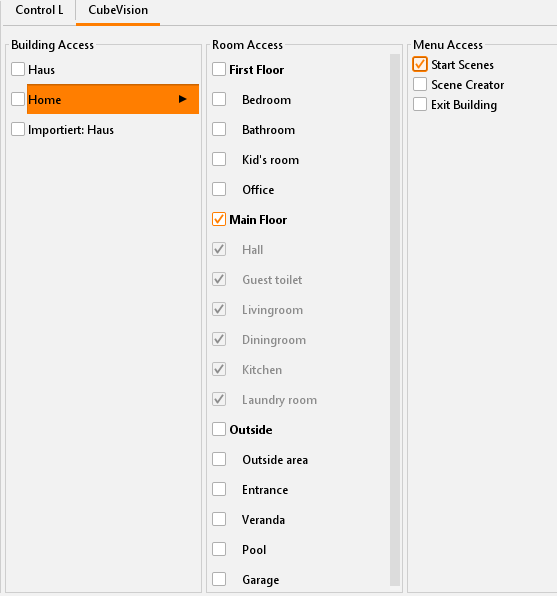Check the Haus building checkbox
557x596 pixels.
click(18, 70)
